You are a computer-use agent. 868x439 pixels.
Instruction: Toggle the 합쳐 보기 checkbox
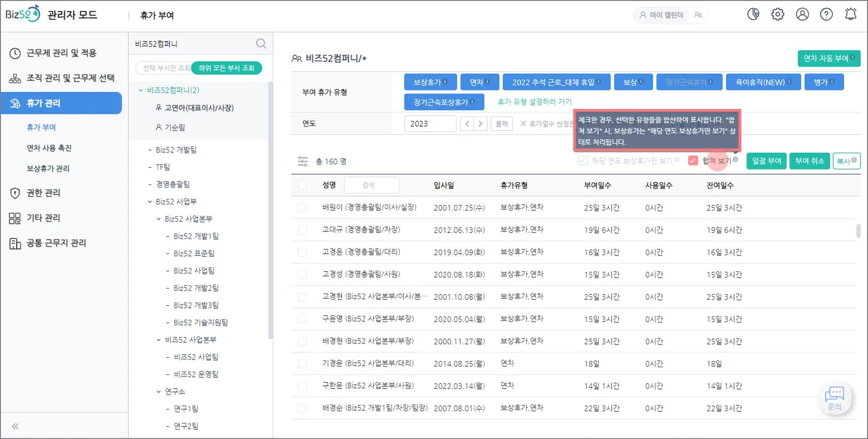pos(693,160)
